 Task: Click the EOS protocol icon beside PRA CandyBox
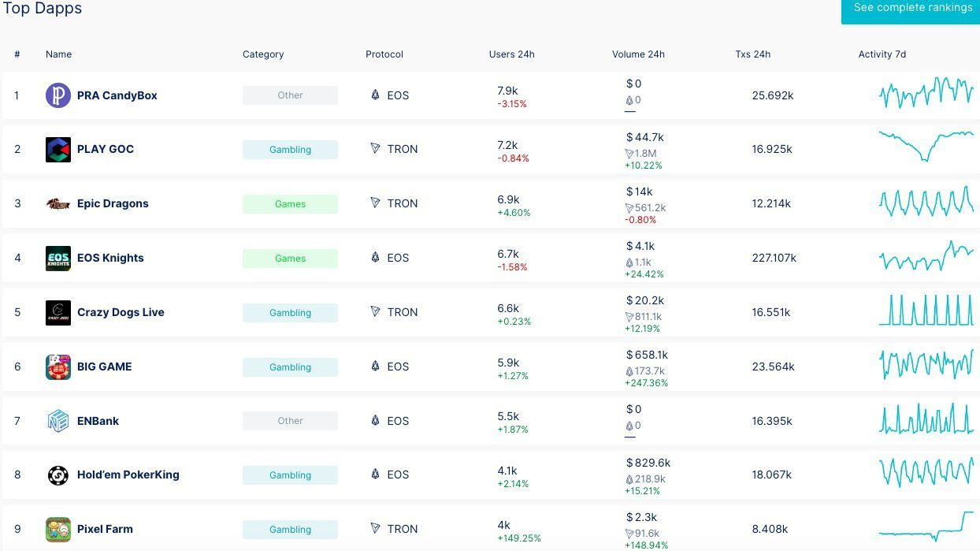(x=374, y=95)
